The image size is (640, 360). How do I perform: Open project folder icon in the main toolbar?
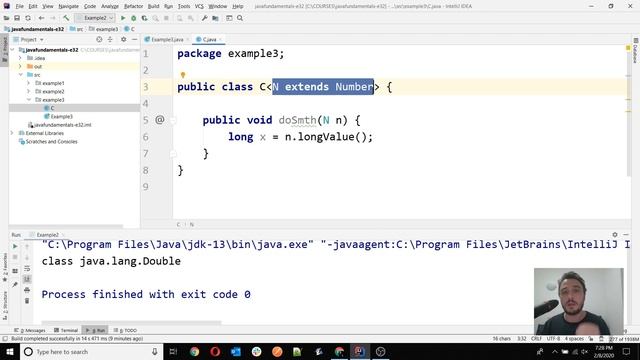(x=6, y=18)
